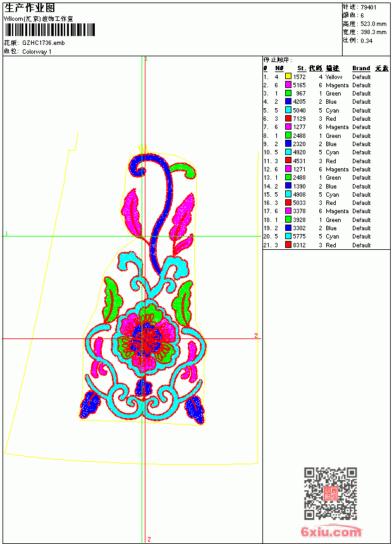Select the cyan swatch beside stitch count 5040
This screenshot has height=544, width=392.
click(x=288, y=110)
